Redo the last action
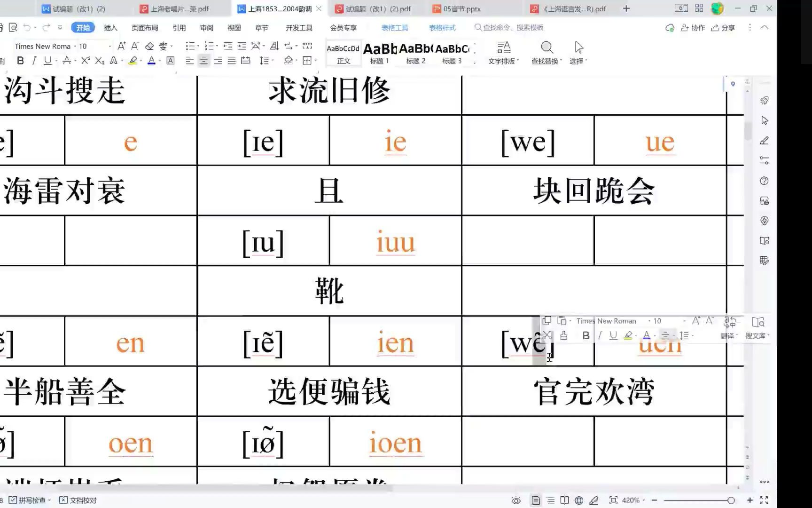 tap(46, 28)
